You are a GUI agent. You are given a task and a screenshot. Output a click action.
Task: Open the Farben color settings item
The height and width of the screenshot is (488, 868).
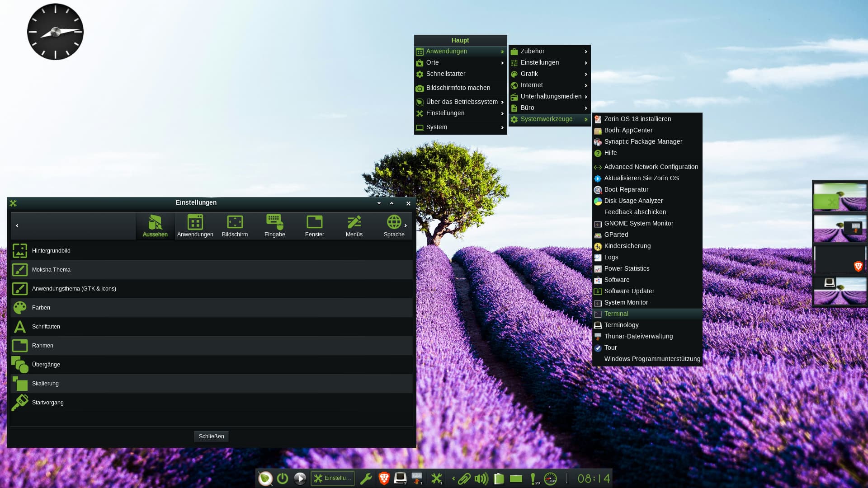coord(41,308)
